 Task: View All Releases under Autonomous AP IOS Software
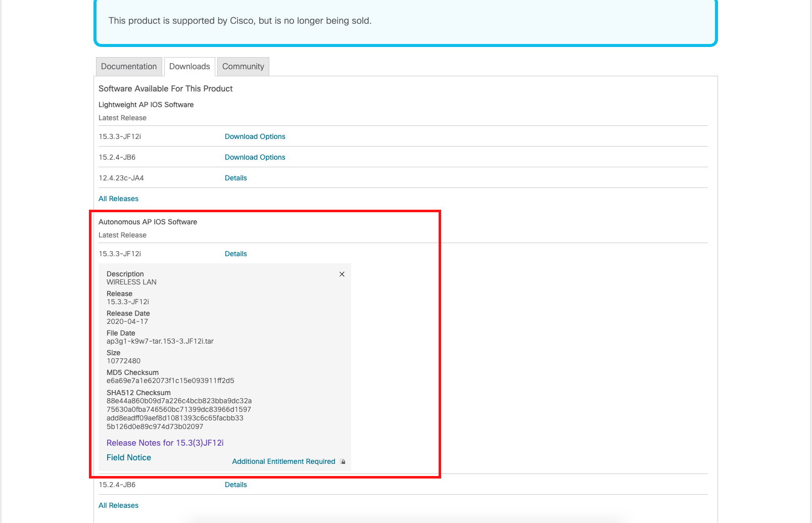118,505
